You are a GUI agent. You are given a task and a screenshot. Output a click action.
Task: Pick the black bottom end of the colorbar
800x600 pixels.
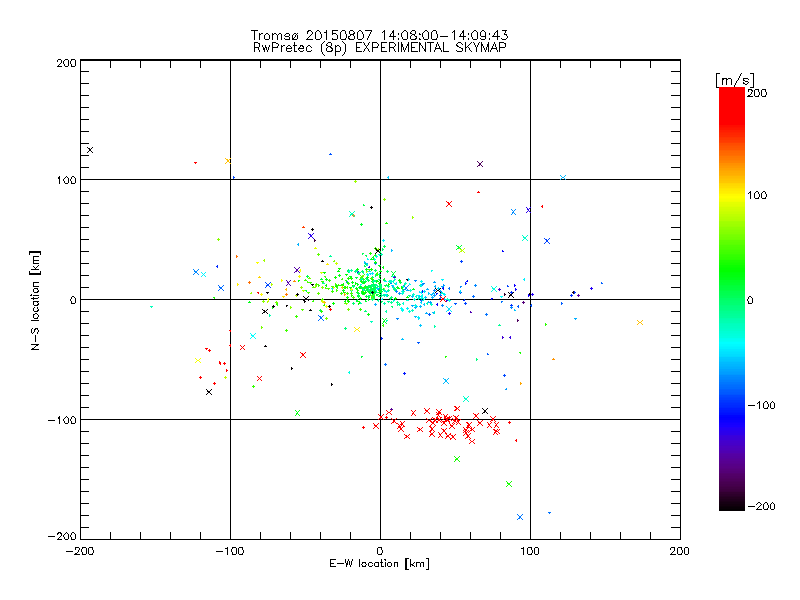pyautogui.click(x=732, y=506)
